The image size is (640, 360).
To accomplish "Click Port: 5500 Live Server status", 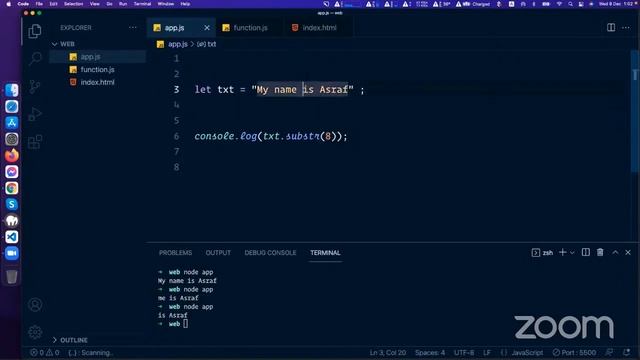I will pyautogui.click(x=574, y=352).
